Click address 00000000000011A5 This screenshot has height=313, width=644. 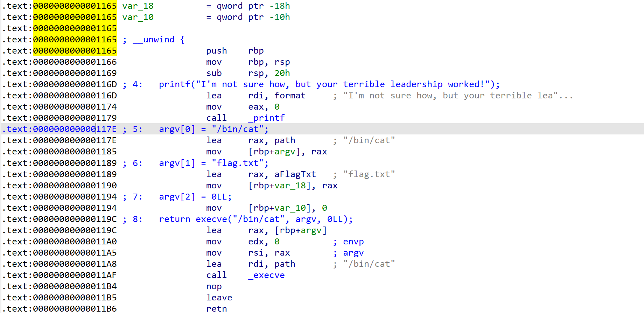click(75, 253)
